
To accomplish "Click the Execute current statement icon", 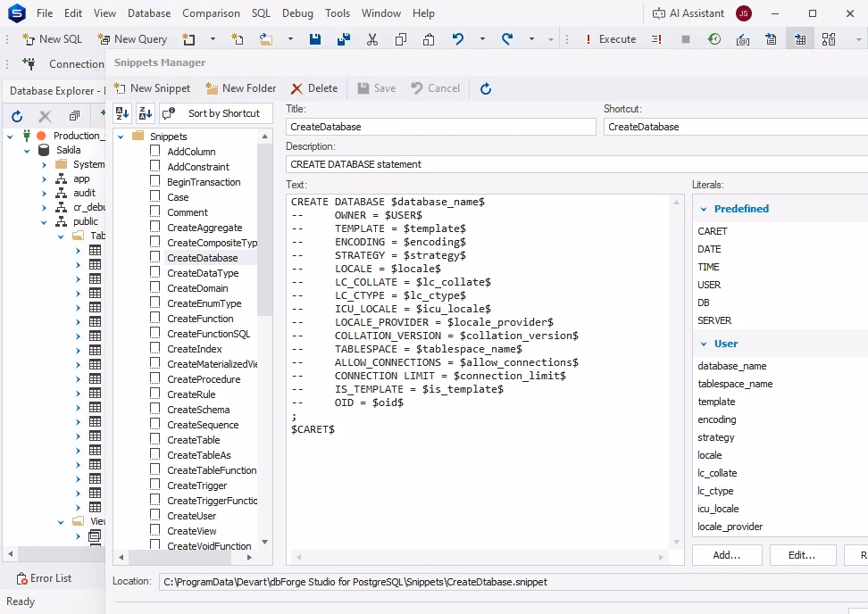I will [x=656, y=39].
